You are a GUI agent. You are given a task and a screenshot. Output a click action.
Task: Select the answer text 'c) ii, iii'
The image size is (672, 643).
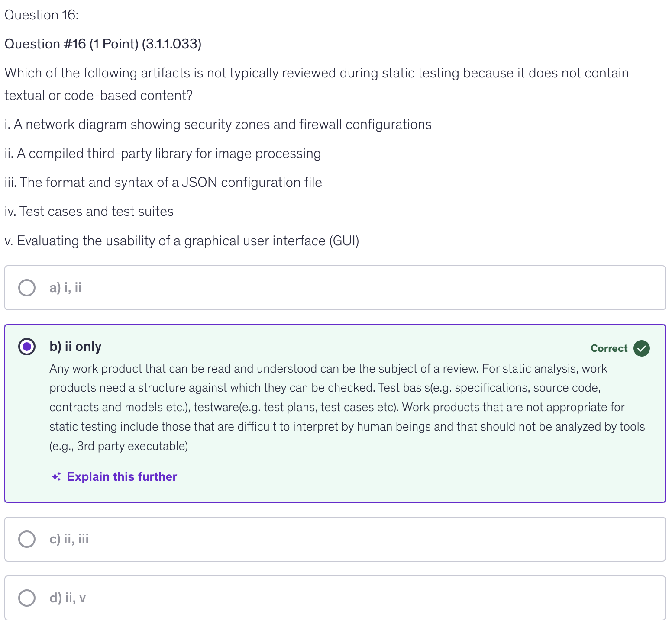[x=69, y=539]
